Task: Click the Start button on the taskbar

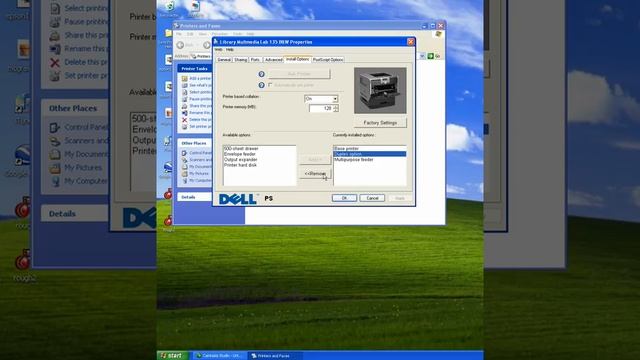Action: pos(173,356)
